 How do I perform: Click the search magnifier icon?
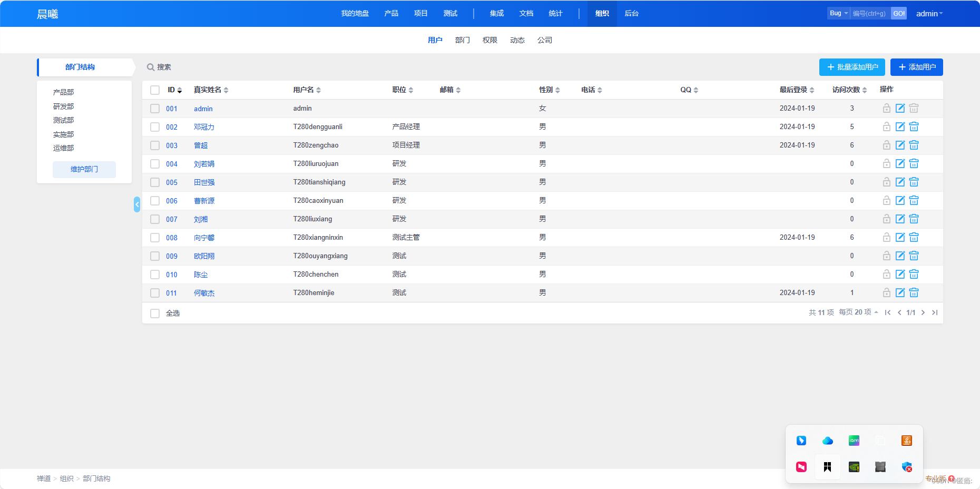click(x=151, y=67)
